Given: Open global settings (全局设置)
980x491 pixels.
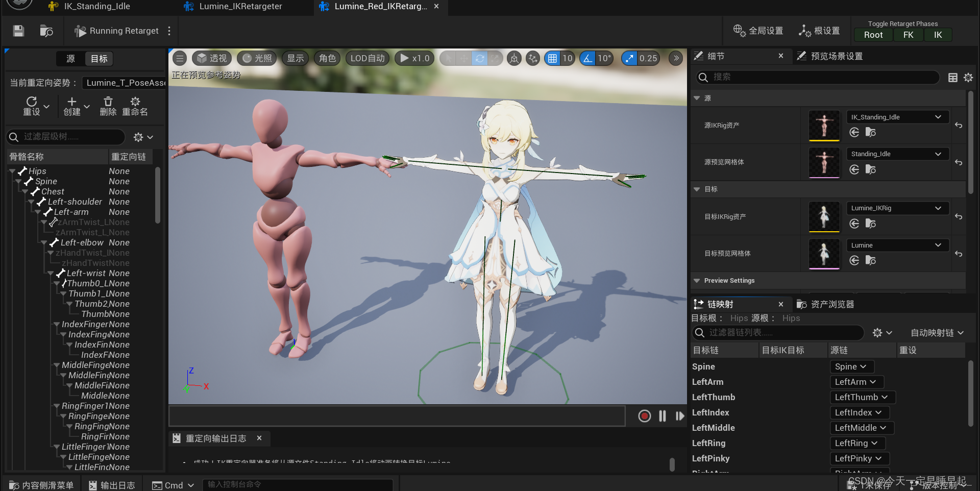Looking at the screenshot, I should [758, 31].
